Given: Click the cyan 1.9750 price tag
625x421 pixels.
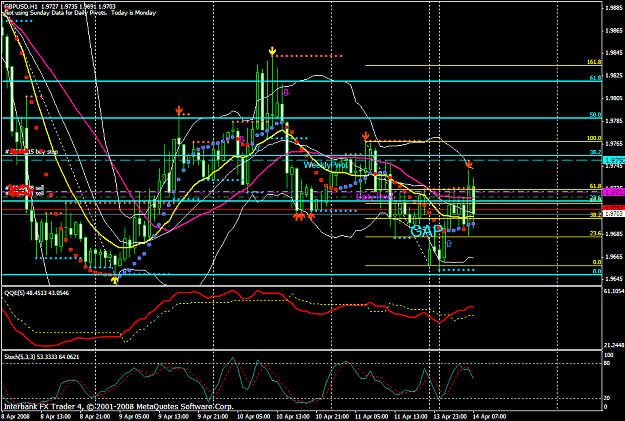Looking at the screenshot, I should (614, 160).
